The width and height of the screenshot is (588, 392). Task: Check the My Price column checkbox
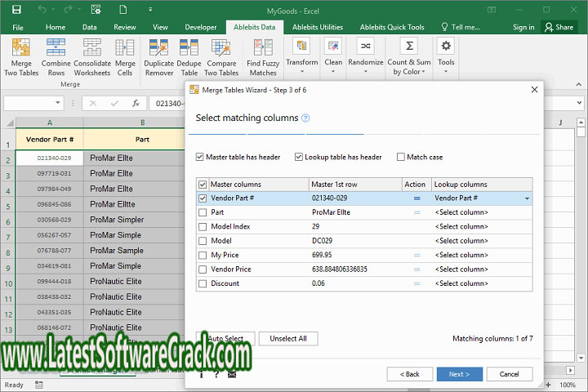(203, 255)
